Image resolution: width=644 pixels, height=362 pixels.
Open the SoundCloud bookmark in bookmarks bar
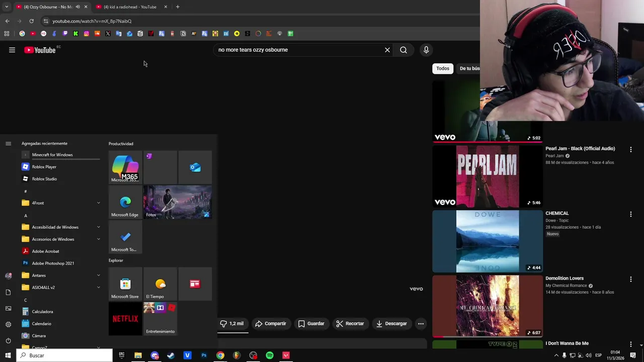[97, 34]
